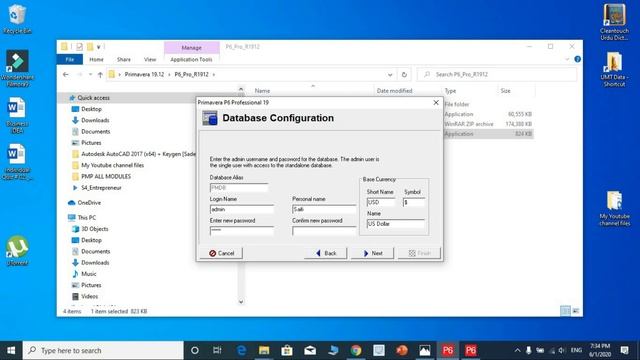
Task: Open Desktop under Quick access
Action: pyautogui.click(x=91, y=109)
